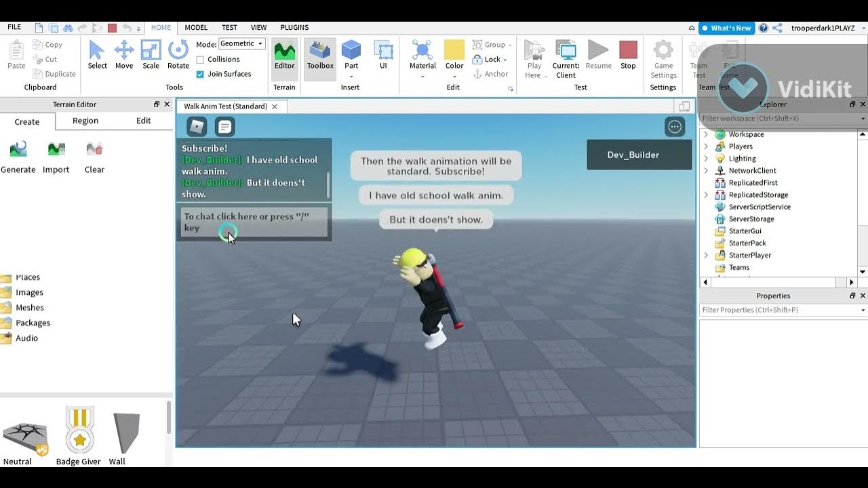Click the Generate terrain tool
This screenshot has height=488, width=868.
[18, 157]
